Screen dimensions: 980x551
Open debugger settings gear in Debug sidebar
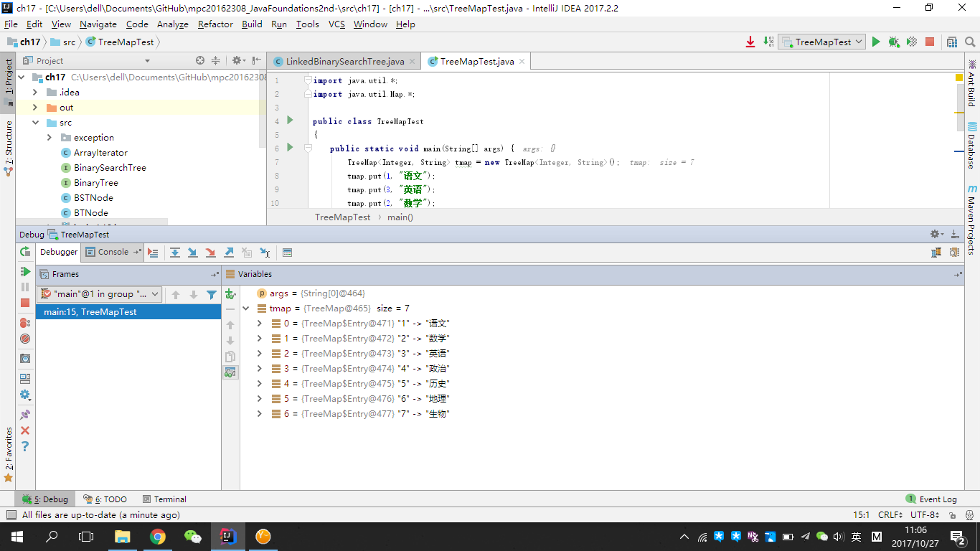coord(25,395)
